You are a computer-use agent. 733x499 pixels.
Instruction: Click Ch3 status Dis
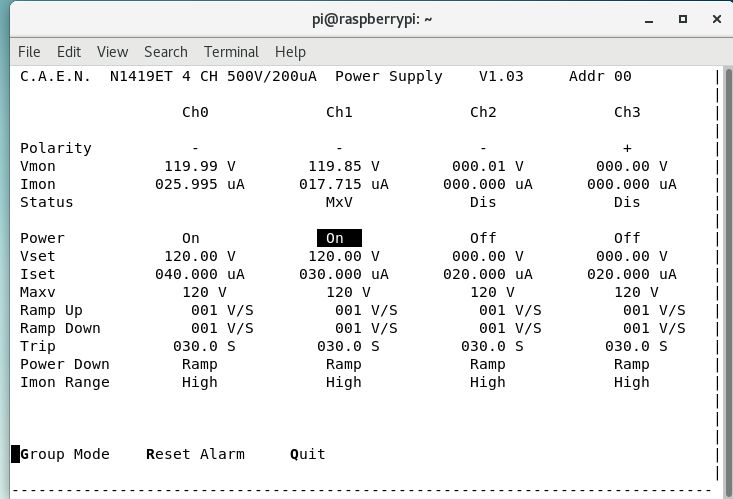click(627, 202)
